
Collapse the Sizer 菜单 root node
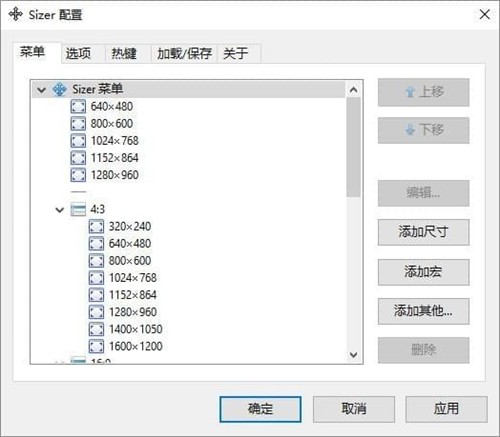[x=41, y=90]
